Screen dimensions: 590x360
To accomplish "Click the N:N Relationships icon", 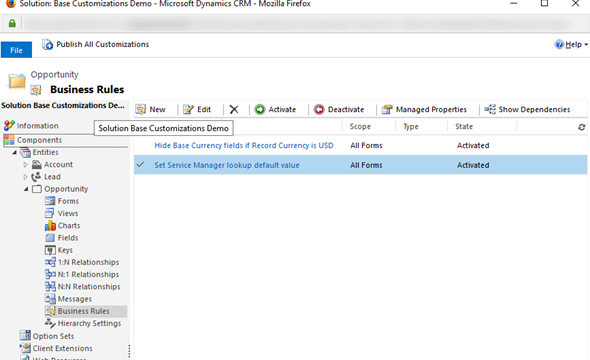I will click(x=50, y=286).
